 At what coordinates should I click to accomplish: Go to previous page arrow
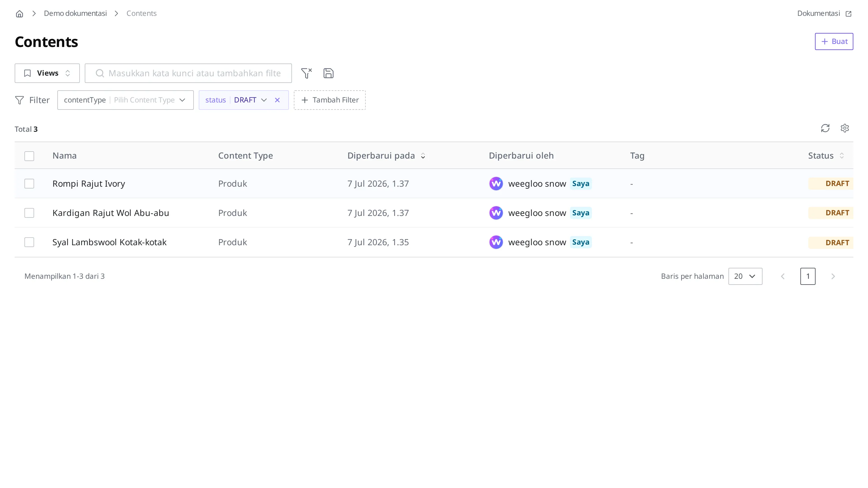pyautogui.click(x=783, y=277)
